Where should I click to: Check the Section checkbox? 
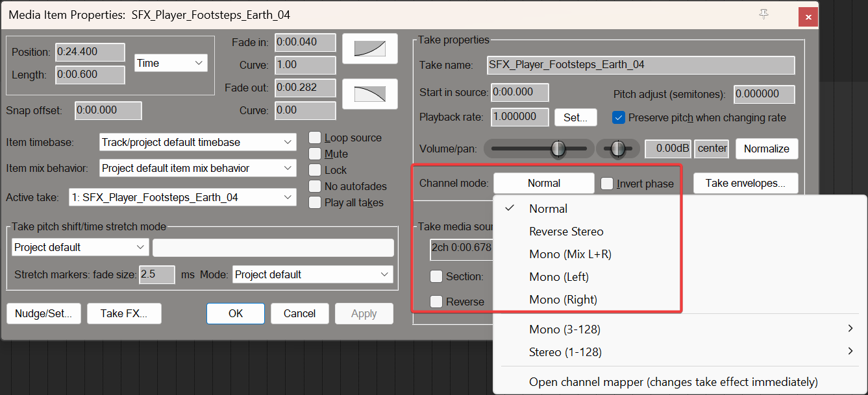click(x=437, y=277)
